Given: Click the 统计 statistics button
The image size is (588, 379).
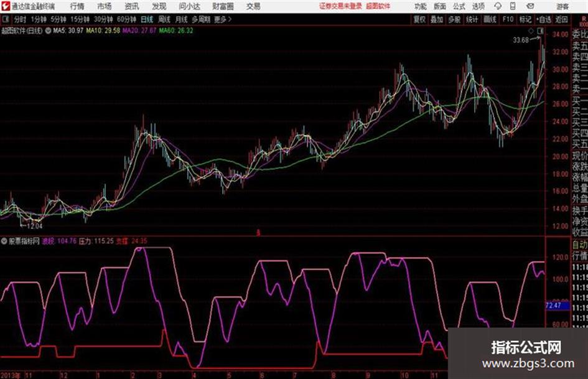Looking at the screenshot, I should (x=472, y=19).
